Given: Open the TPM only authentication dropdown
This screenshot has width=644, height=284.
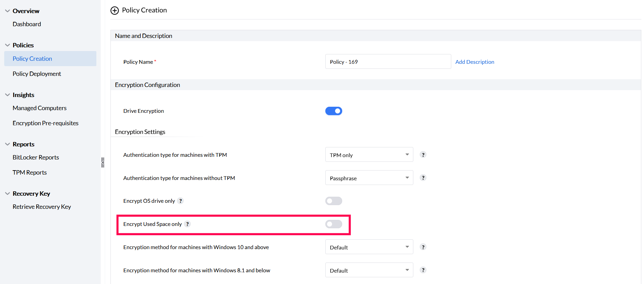Looking at the screenshot, I should click(x=369, y=155).
